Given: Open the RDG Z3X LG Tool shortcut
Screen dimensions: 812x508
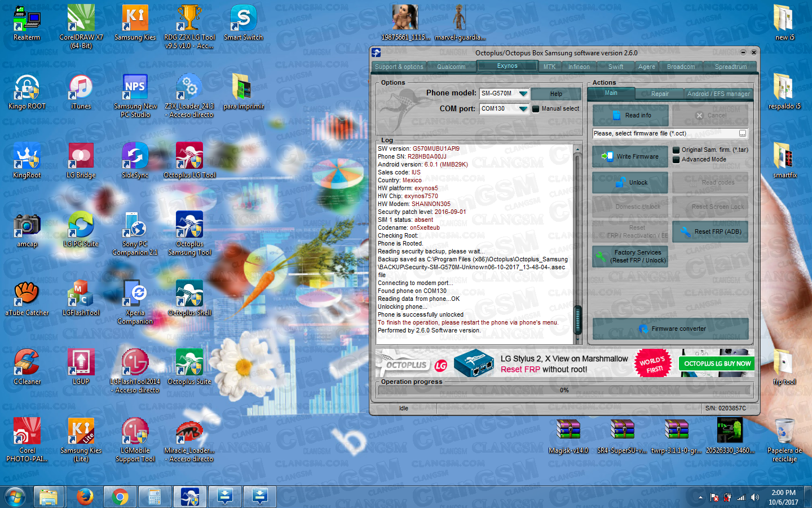Looking at the screenshot, I should click(x=189, y=27).
